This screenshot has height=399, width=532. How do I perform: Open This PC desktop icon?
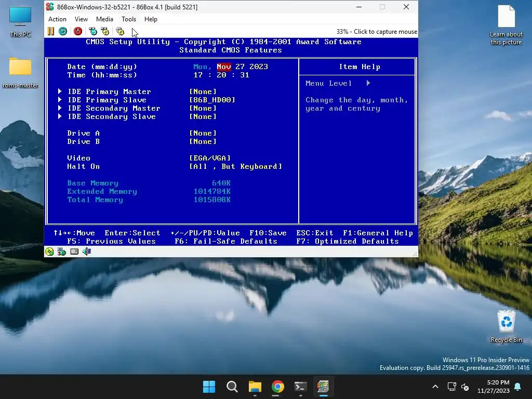pyautogui.click(x=20, y=22)
